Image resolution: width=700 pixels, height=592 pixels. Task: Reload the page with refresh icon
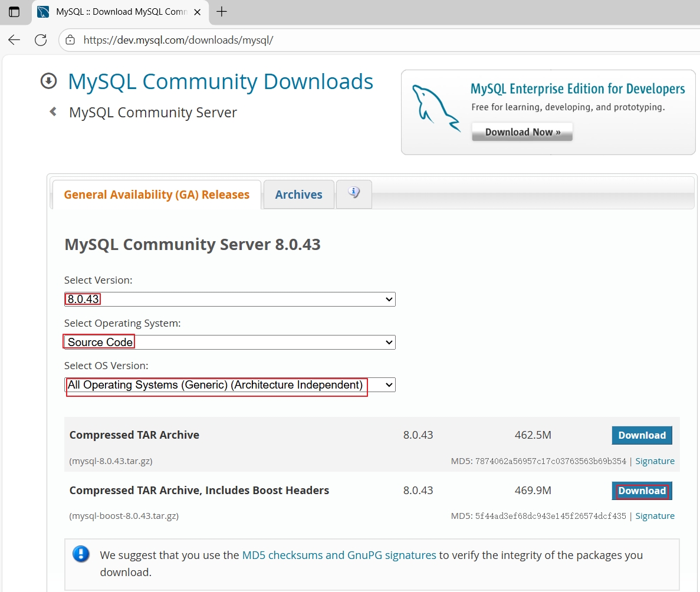click(41, 40)
